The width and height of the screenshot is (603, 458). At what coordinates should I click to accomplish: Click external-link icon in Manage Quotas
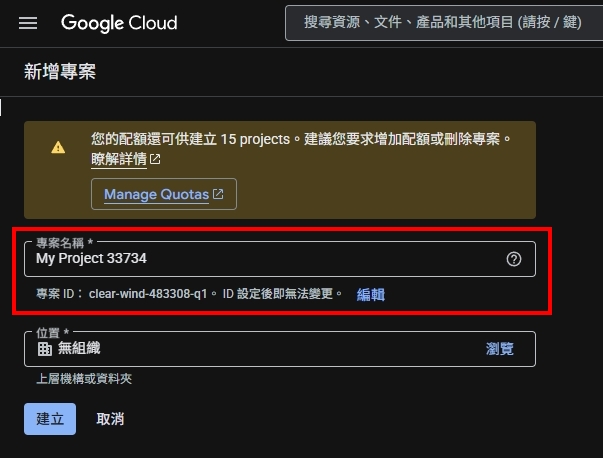pyautogui.click(x=218, y=194)
